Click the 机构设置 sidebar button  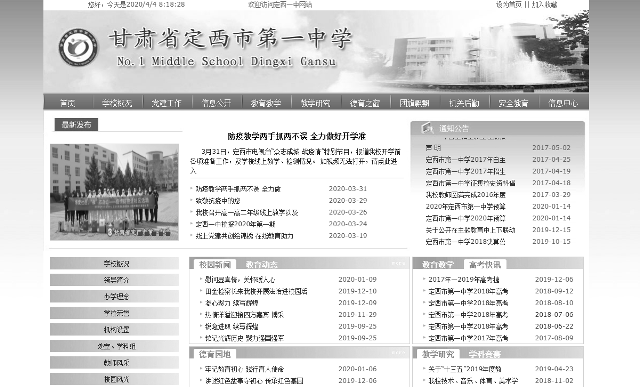pos(114,329)
